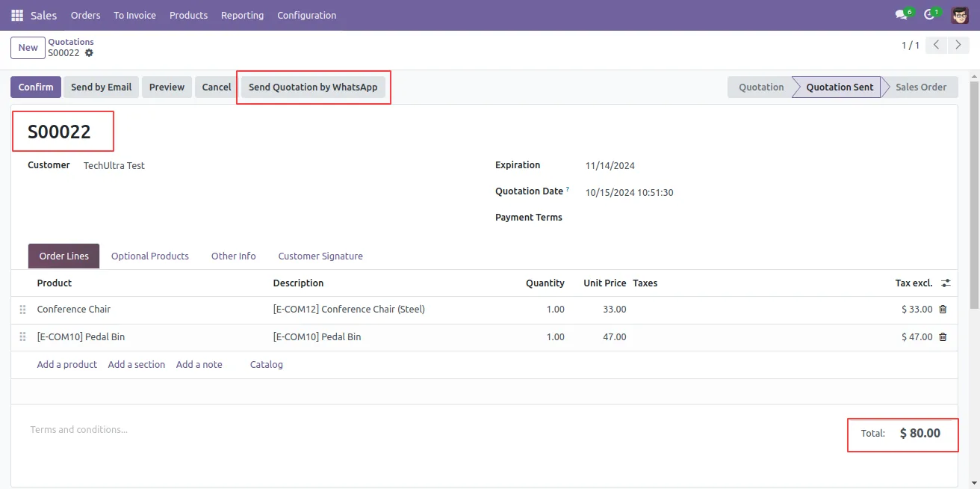The width and height of the screenshot is (980, 489).
Task: Click the 1 / 1 pager counter
Action: point(911,46)
